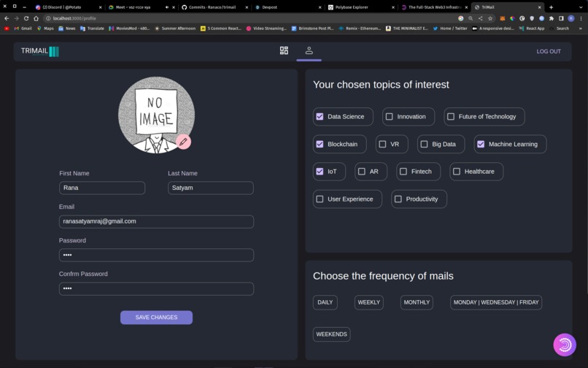Switch to the Commits Ranaco/trimail tab

214,7
